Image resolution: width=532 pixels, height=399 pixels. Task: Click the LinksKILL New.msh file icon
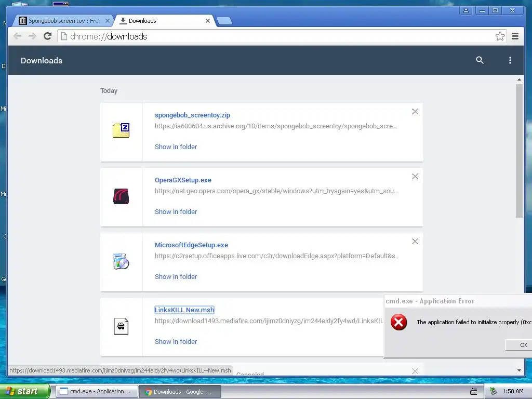pos(121,326)
